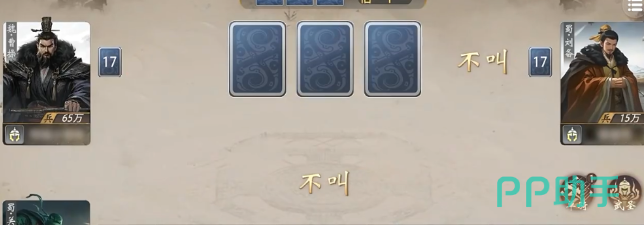Open the 蜀·刘备 character portrait
644x225 pixels.
pos(602,72)
